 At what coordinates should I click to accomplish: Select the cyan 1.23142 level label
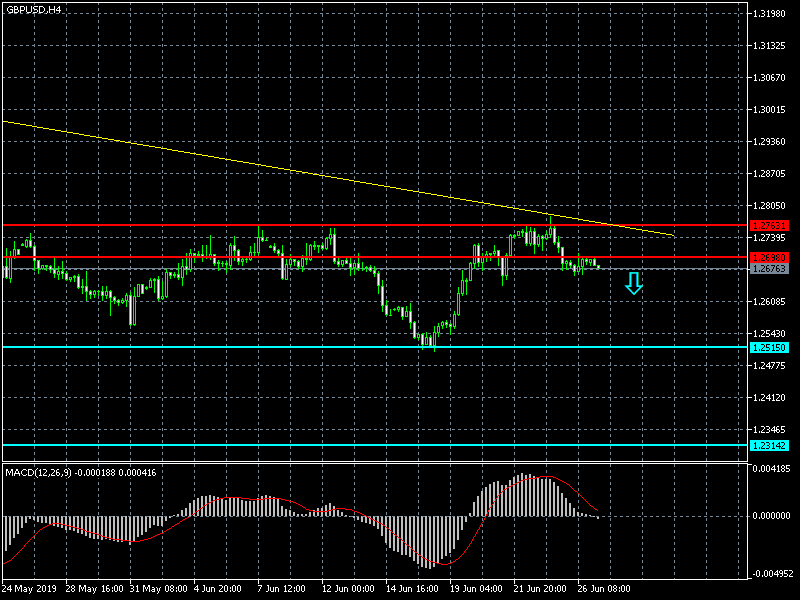pos(769,445)
